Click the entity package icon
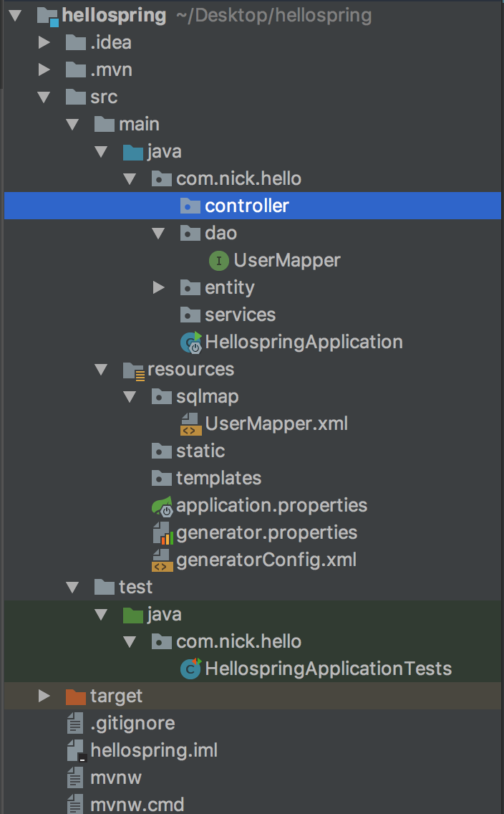This screenshot has width=504, height=814. (x=190, y=287)
